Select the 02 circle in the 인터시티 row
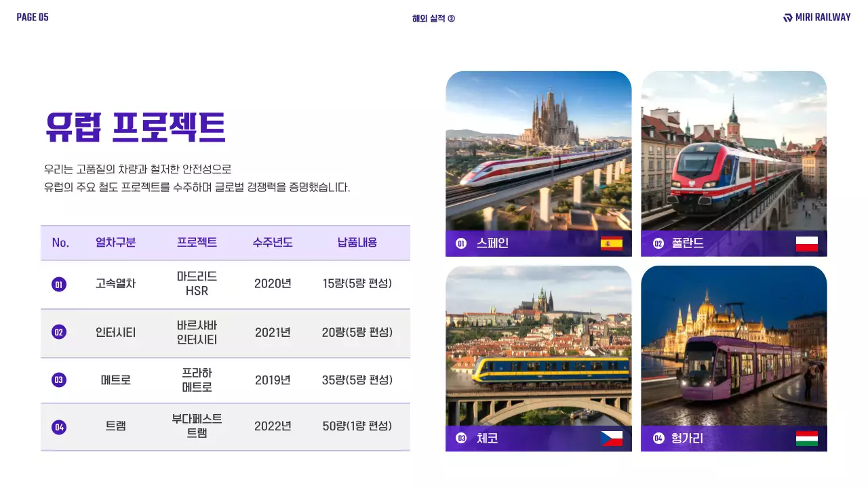Image resolution: width=868 pixels, height=488 pixels. pos(59,333)
